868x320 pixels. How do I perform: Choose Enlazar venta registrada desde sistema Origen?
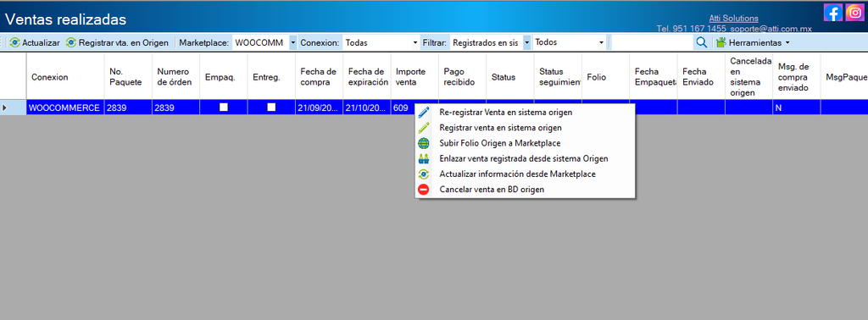[x=525, y=158]
